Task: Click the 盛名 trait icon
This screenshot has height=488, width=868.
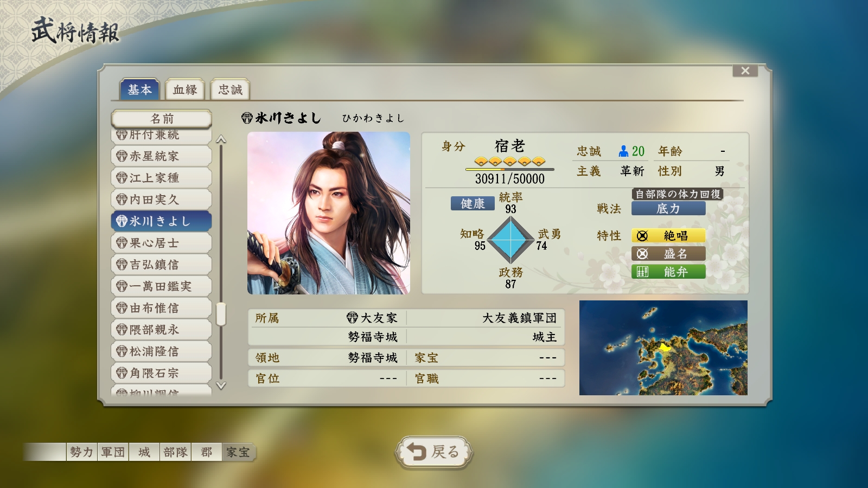Action: (642, 254)
